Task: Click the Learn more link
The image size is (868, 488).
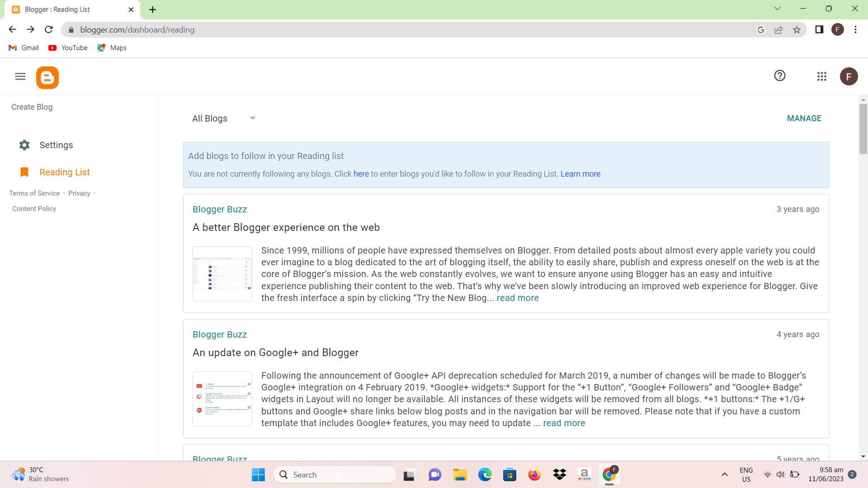Action: [x=580, y=174]
